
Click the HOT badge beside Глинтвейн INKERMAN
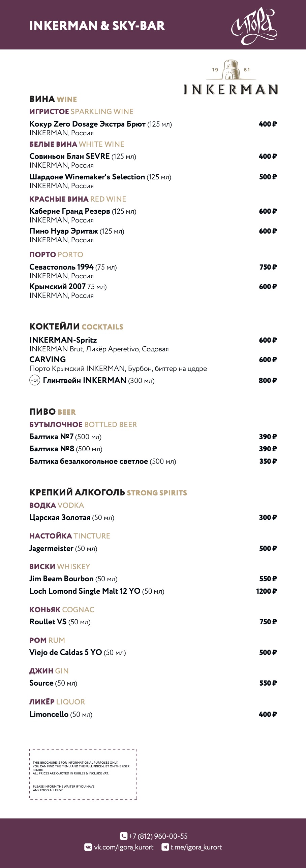(x=35, y=380)
